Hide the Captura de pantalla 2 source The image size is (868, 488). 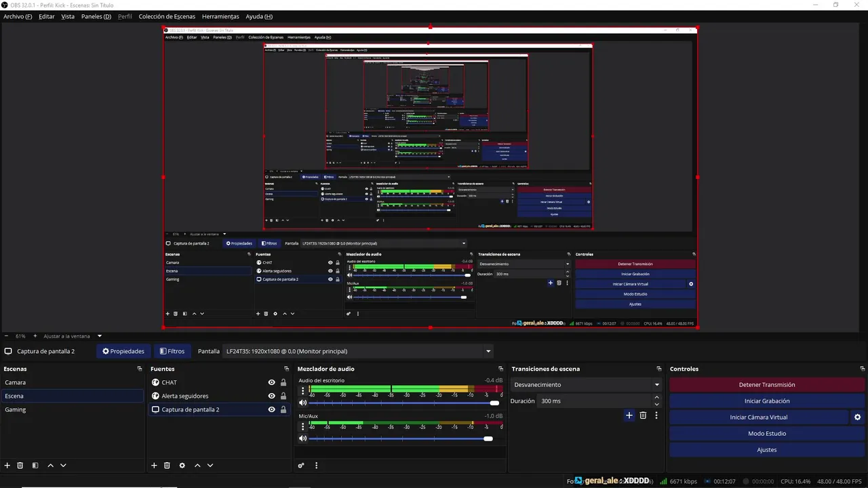[x=271, y=409]
